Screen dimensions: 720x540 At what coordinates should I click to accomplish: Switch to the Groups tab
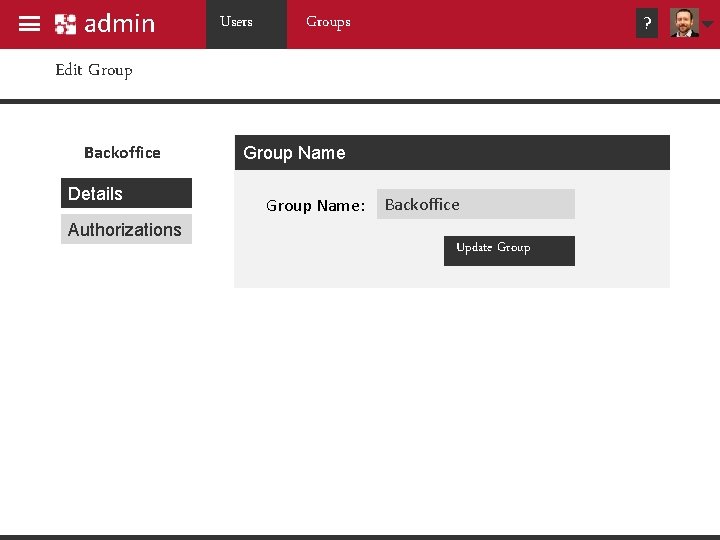pos(328,22)
